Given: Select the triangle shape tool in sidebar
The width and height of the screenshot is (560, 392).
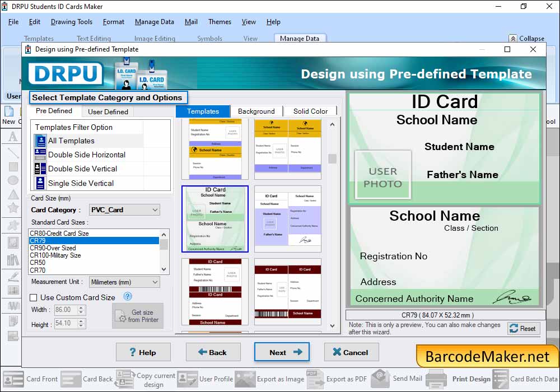Looking at the screenshot, I should point(13,194).
